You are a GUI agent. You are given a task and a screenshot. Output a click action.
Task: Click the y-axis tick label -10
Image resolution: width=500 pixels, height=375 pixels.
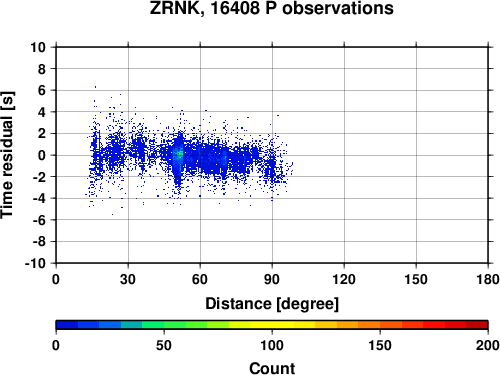click(35, 263)
